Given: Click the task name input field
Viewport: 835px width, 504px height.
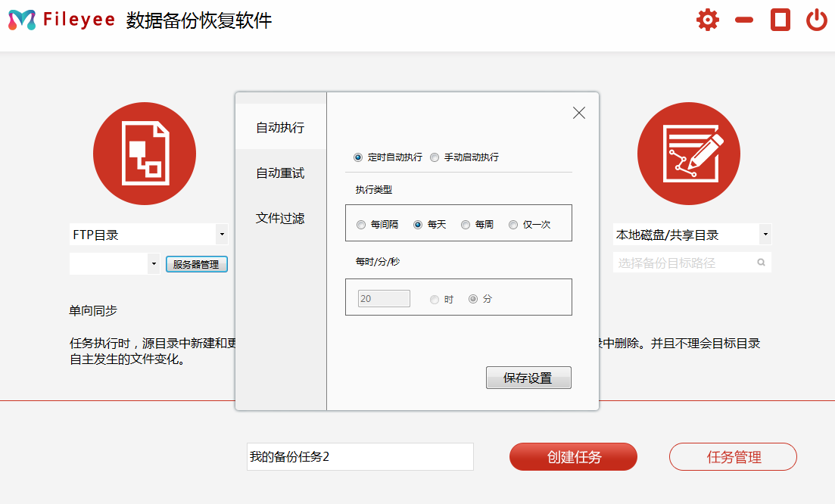Looking at the screenshot, I should coord(360,457).
